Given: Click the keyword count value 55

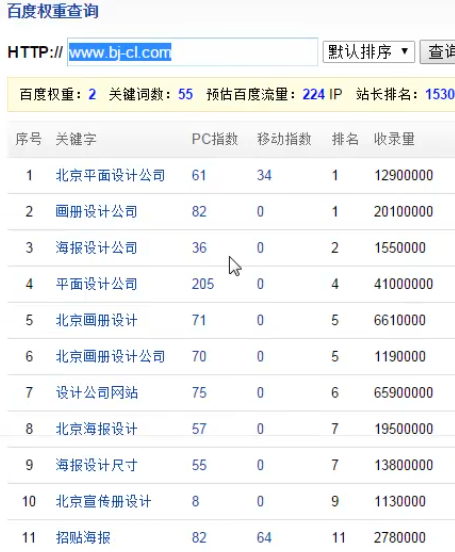Looking at the screenshot, I should coord(186,94).
